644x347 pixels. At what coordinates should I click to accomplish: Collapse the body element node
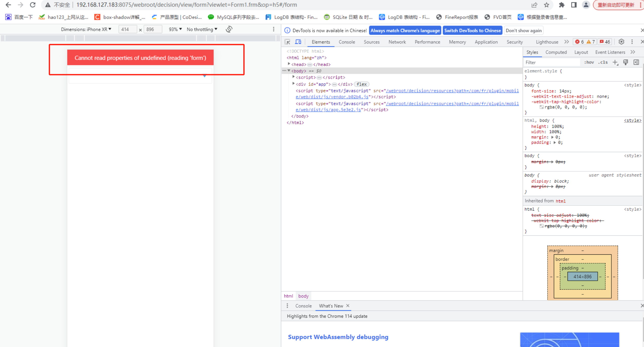pos(289,71)
